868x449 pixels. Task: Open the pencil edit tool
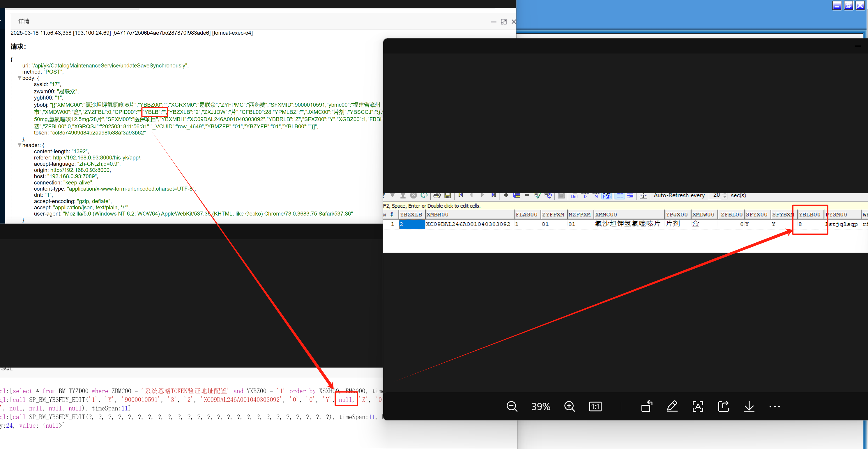(x=672, y=407)
